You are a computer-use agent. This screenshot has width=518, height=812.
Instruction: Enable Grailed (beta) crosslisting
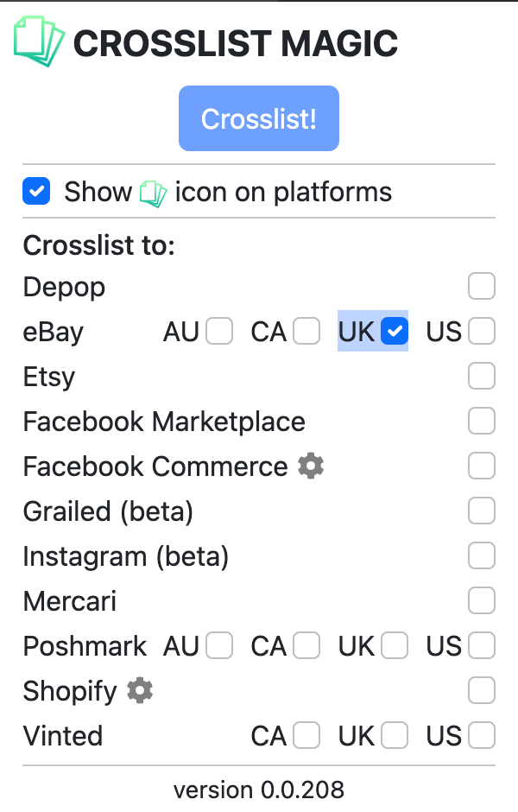(x=481, y=511)
